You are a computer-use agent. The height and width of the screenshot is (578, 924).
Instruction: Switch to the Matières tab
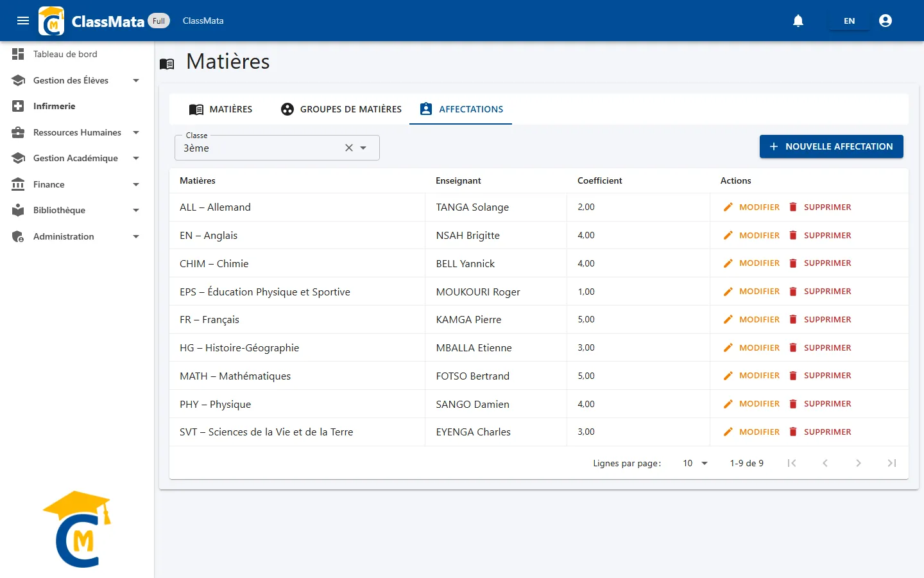point(221,109)
